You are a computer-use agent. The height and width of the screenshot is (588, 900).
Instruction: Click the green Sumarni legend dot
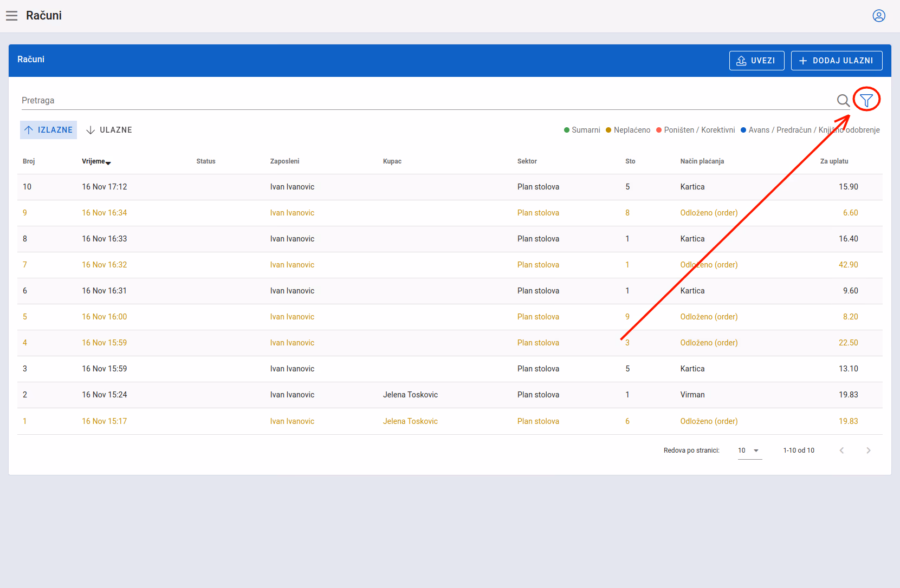coord(567,130)
